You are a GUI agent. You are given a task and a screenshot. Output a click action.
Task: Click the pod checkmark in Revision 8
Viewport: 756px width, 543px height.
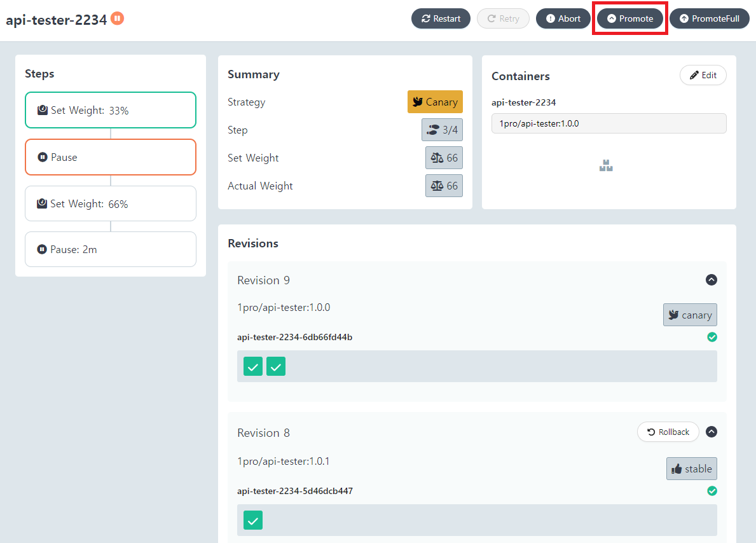tap(253, 520)
